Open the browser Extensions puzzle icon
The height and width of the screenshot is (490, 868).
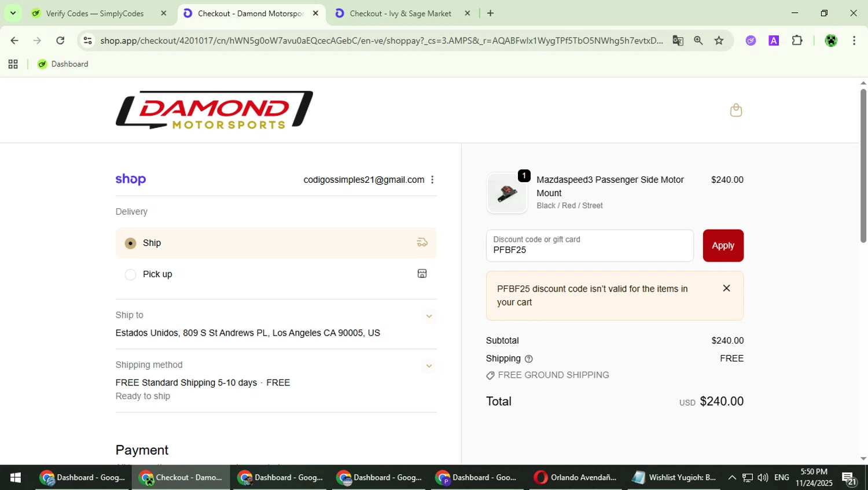click(x=797, y=40)
